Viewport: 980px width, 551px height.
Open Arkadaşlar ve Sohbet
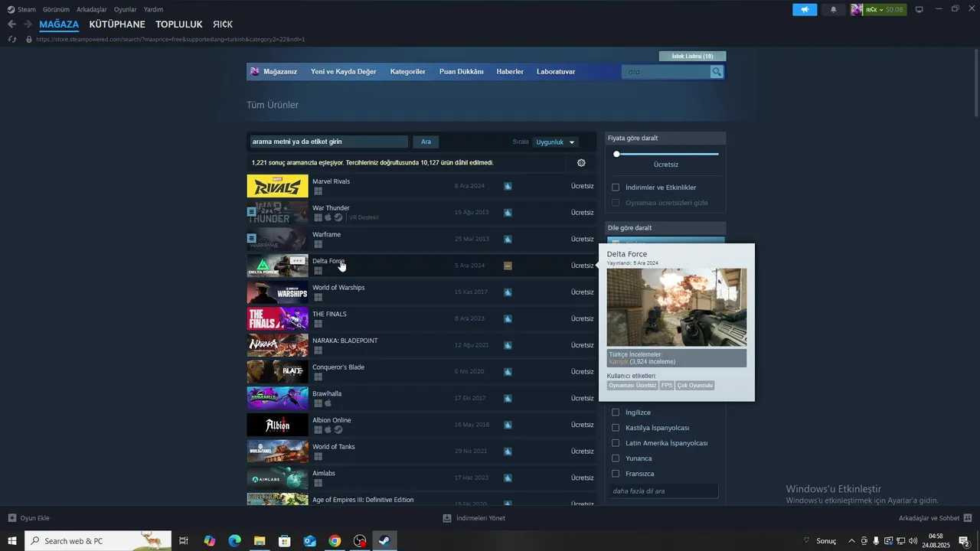point(936,518)
